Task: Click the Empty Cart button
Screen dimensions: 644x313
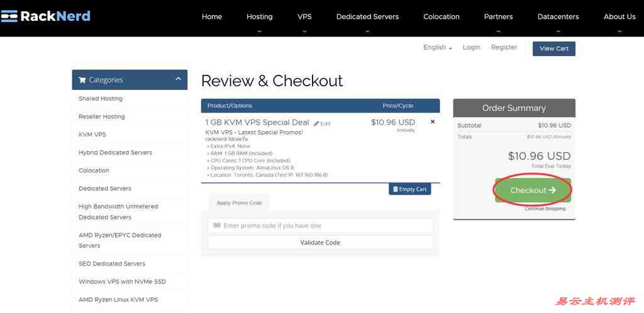Action: point(409,189)
